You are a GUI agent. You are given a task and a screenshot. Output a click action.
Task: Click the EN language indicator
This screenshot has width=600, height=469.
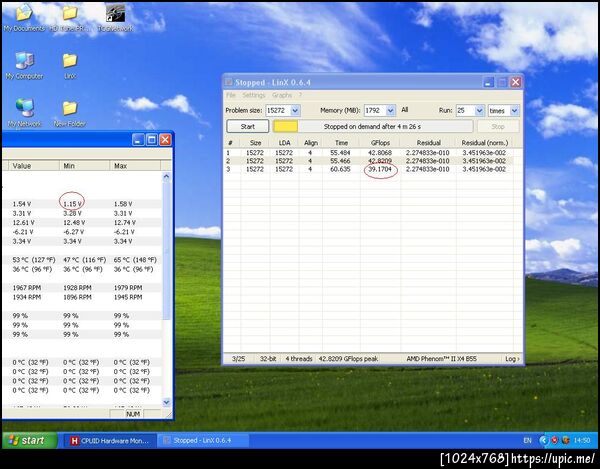527,440
